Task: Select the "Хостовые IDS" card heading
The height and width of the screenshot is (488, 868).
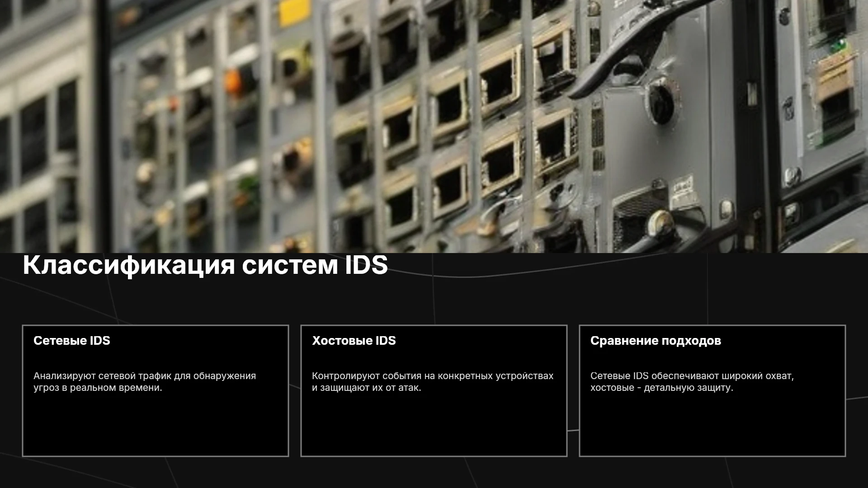Action: click(x=354, y=341)
